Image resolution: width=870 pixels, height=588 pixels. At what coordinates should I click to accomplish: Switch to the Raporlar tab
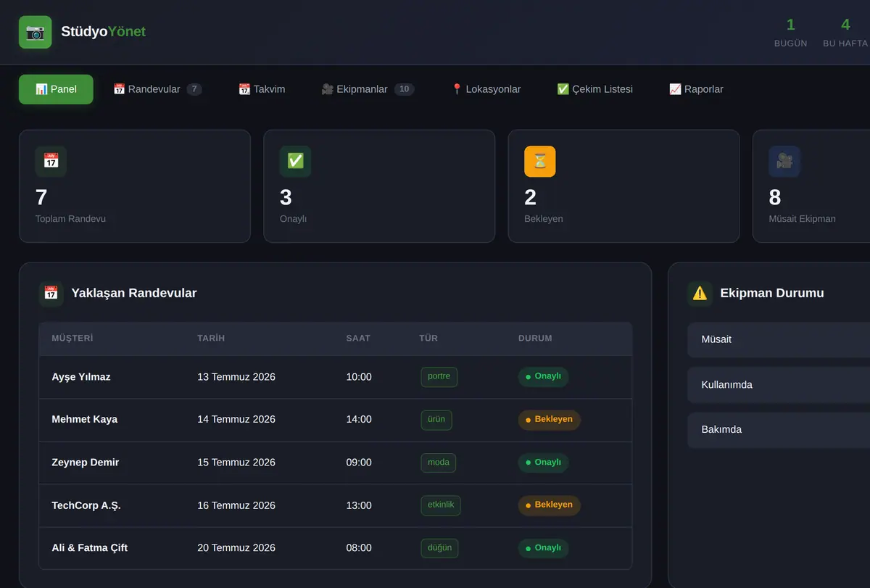[x=696, y=89]
